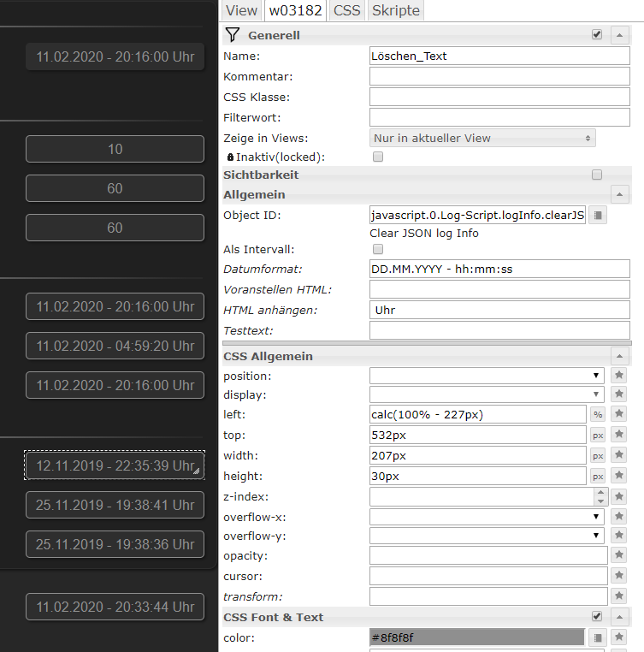Click star icon for width property
The height and width of the screenshot is (652, 644).
click(618, 454)
